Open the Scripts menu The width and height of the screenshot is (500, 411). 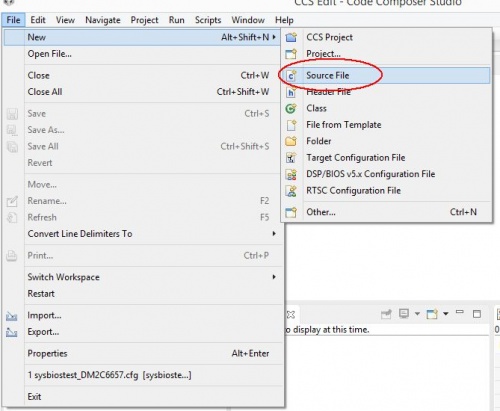pos(208,20)
